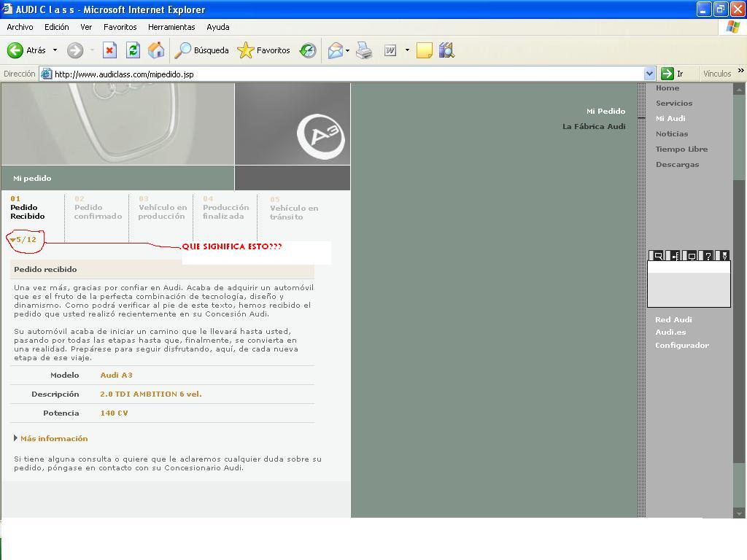Open the Tiempo Libre sidebar link
The height and width of the screenshot is (560, 747).
(x=682, y=149)
